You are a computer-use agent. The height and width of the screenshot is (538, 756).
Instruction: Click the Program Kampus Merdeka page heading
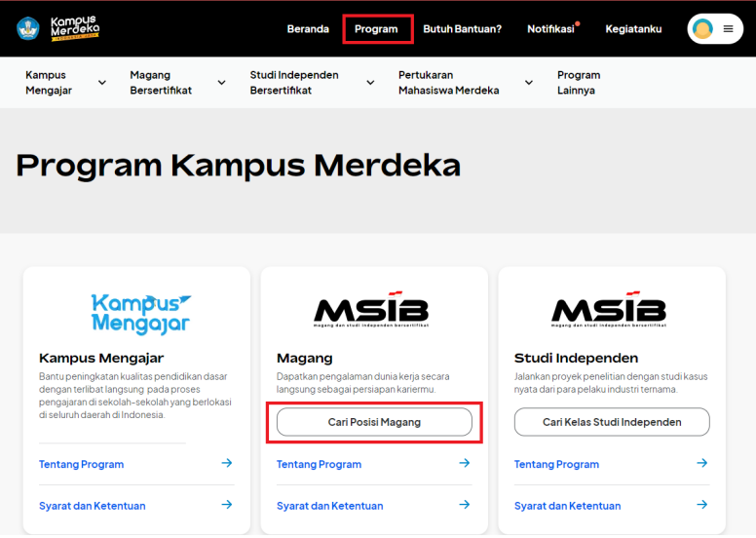pyautogui.click(x=238, y=166)
